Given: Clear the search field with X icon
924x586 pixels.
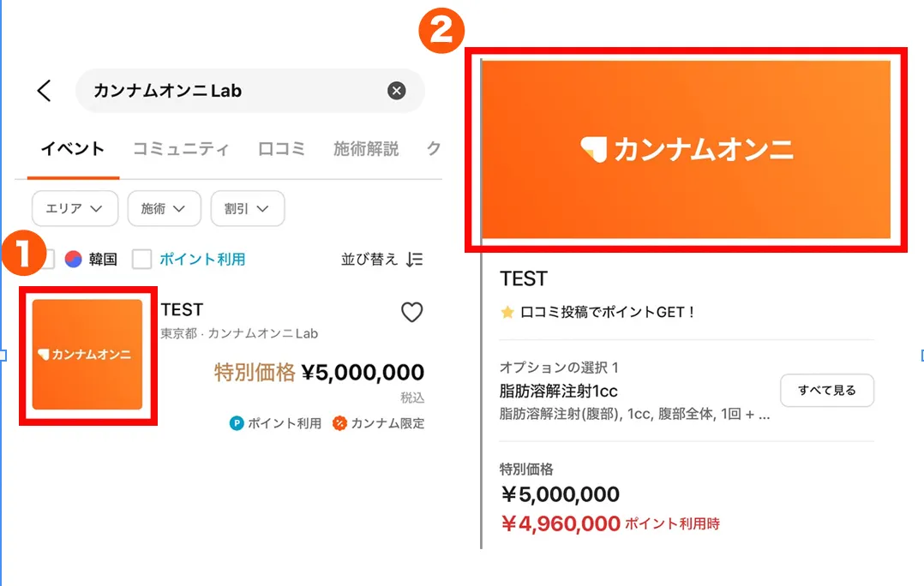Looking at the screenshot, I should (396, 91).
